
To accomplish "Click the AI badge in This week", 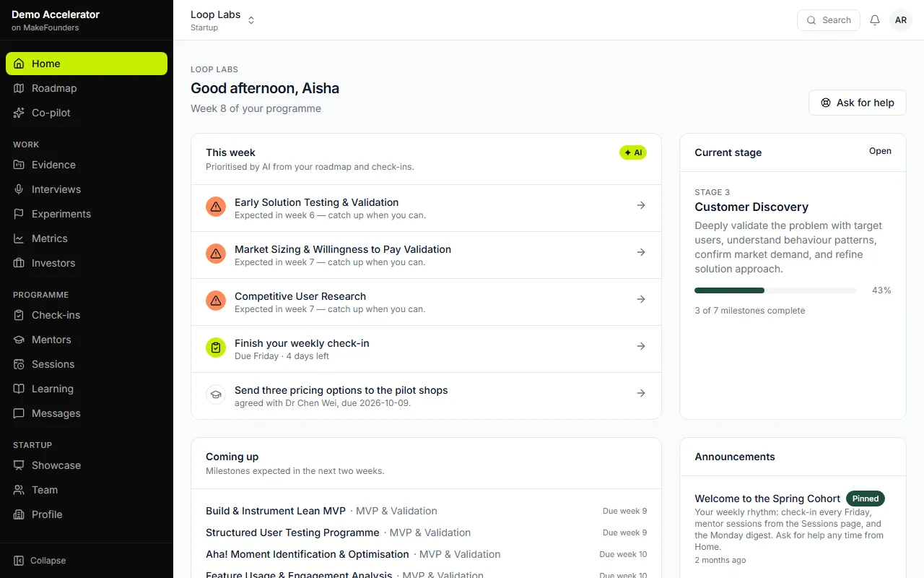I will click(x=633, y=152).
